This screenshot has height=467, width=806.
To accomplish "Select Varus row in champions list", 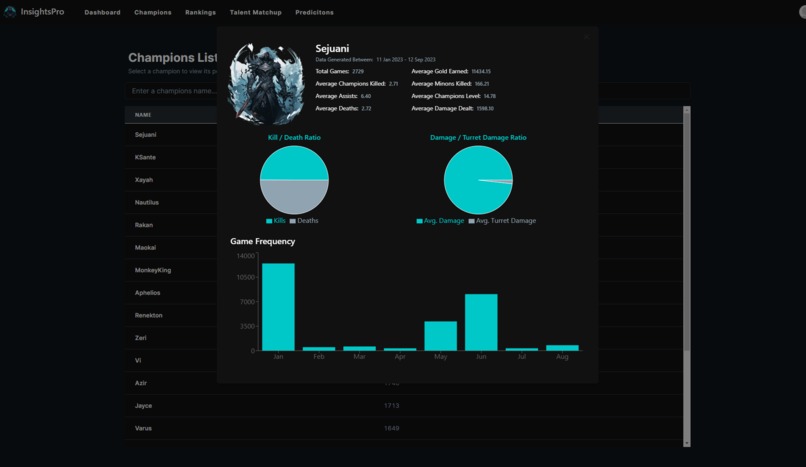I will [404, 428].
